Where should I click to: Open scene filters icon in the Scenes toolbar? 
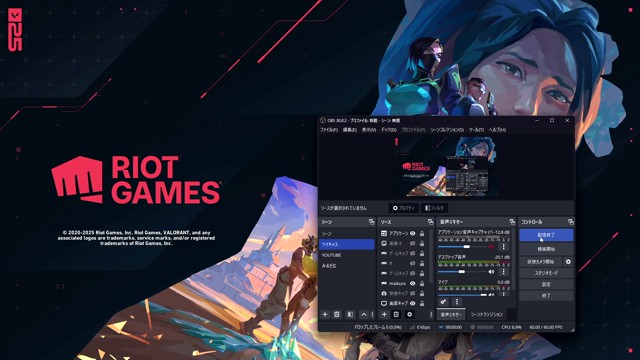point(350,314)
